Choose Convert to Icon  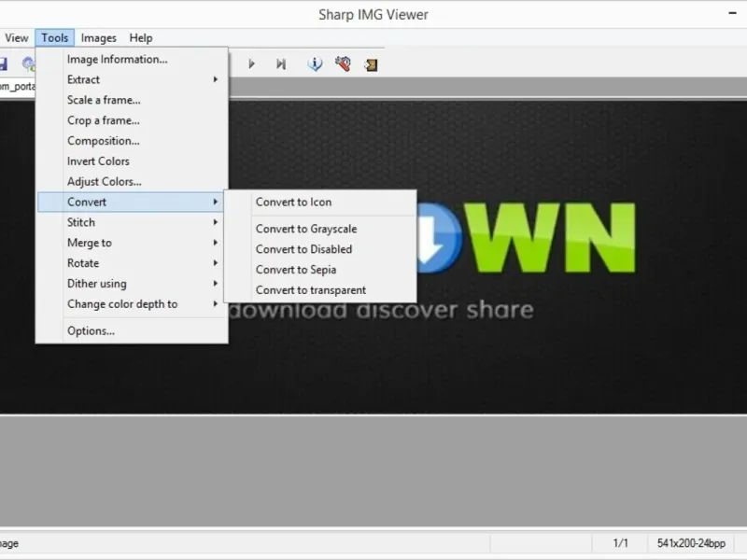pos(320,202)
